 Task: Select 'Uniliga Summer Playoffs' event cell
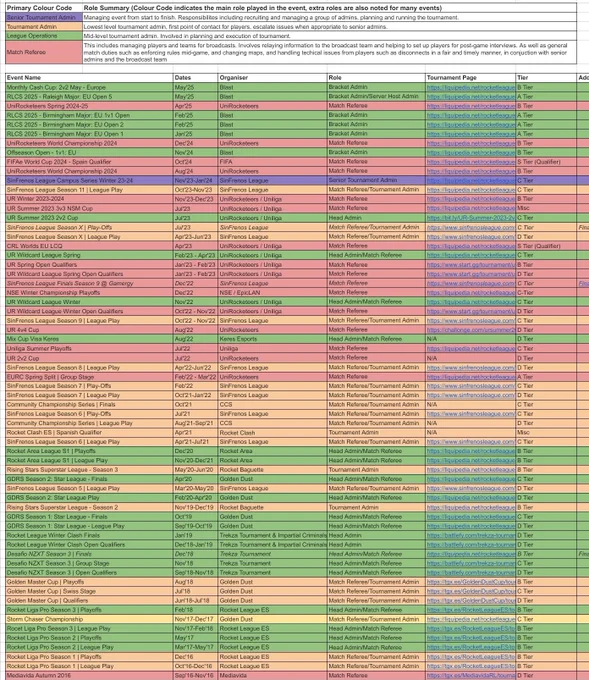tap(89, 349)
